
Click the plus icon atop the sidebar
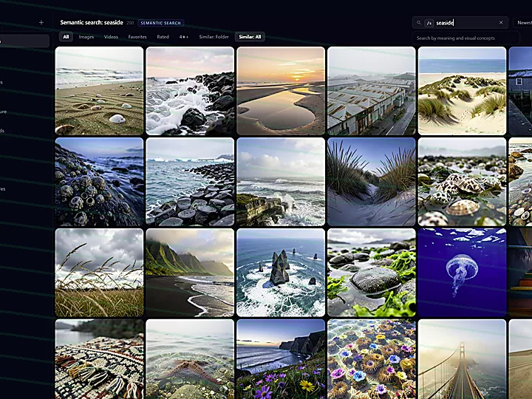(x=41, y=22)
